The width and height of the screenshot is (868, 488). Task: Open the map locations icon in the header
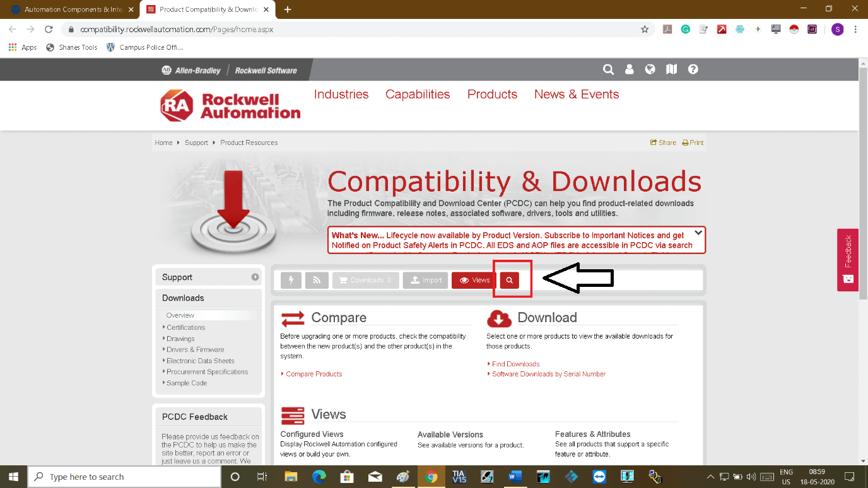click(671, 69)
